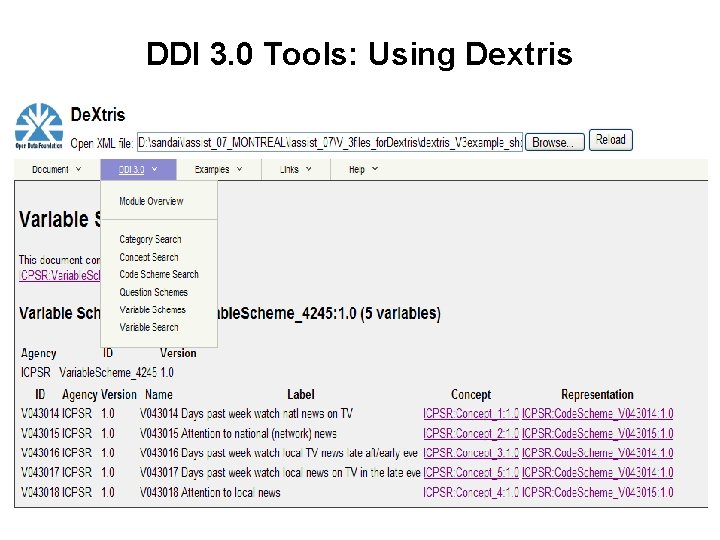Click the DDI 3.0 dropdown arrow
Viewport: 720px width, 540px height.
pos(154,169)
